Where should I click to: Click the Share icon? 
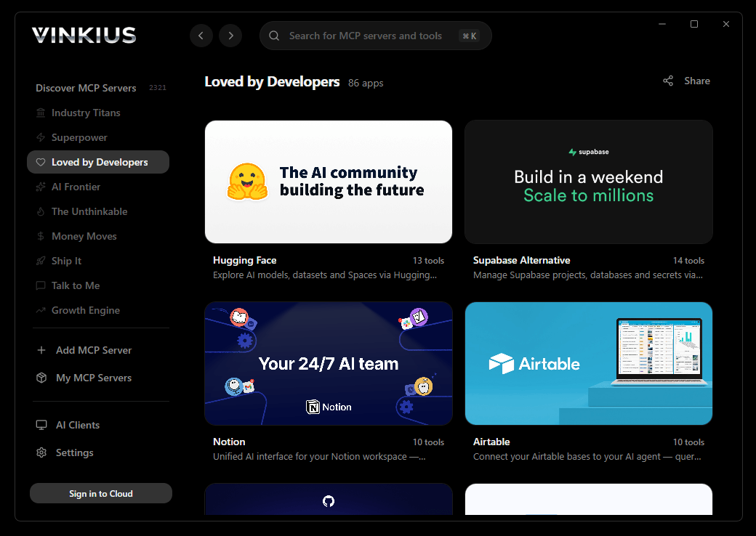tap(668, 81)
